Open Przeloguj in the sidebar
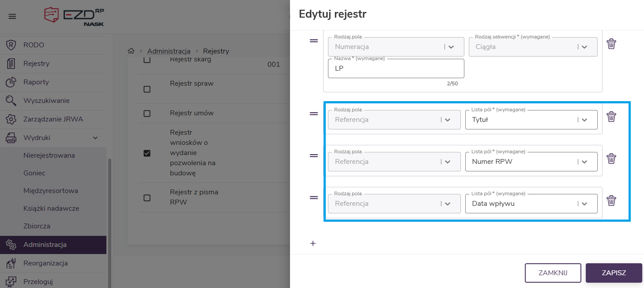 point(53,282)
